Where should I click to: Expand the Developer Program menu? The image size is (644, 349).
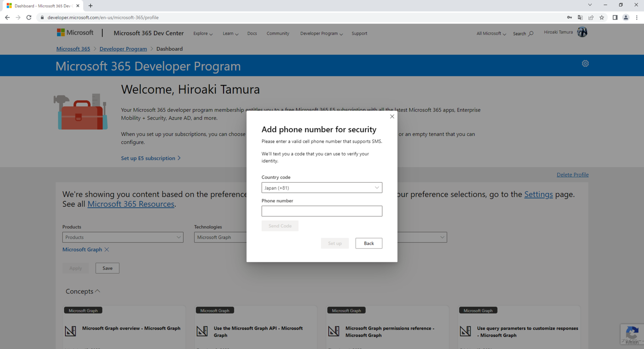click(x=321, y=34)
